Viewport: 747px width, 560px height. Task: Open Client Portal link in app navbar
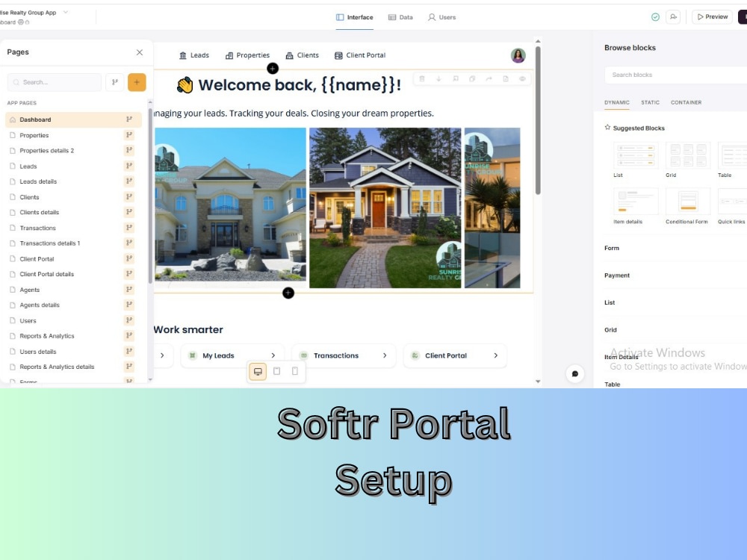360,55
